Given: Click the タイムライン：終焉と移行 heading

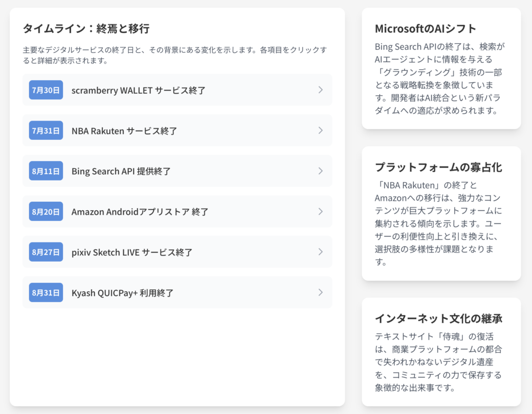Looking at the screenshot, I should pyautogui.click(x=86, y=29).
